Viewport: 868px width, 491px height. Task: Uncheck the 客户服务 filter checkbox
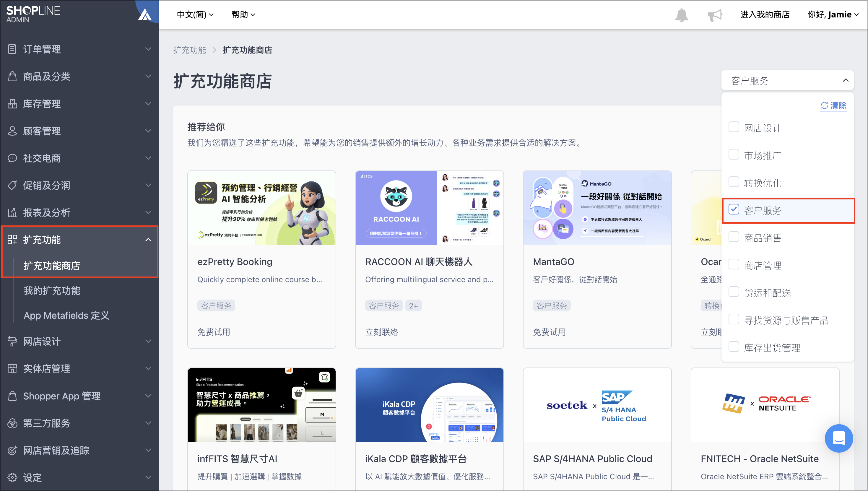pyautogui.click(x=734, y=210)
